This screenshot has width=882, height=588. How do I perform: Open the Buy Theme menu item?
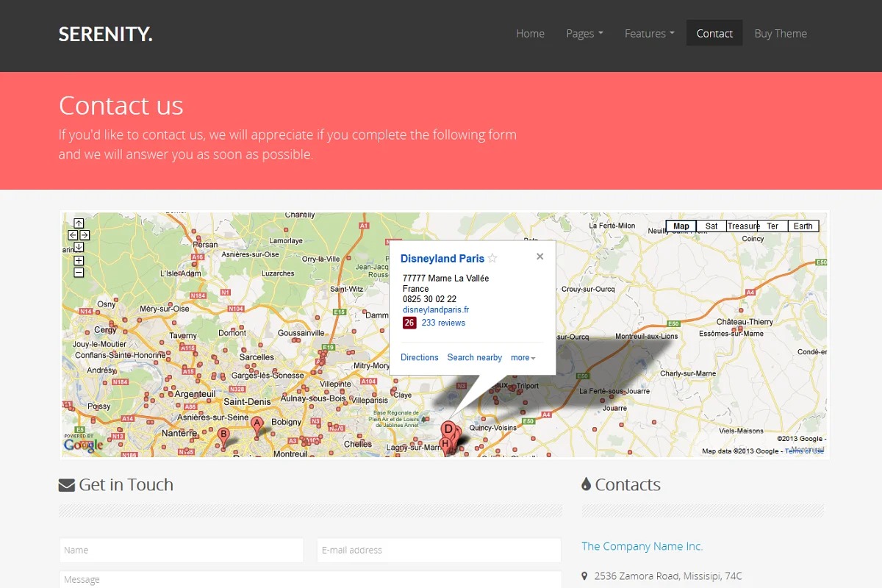(x=781, y=34)
